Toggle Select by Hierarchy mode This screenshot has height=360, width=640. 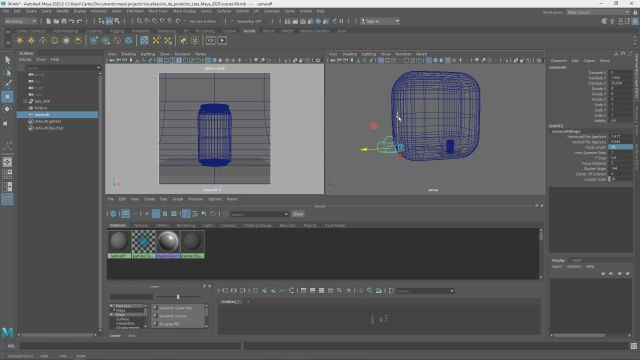click(x=102, y=21)
